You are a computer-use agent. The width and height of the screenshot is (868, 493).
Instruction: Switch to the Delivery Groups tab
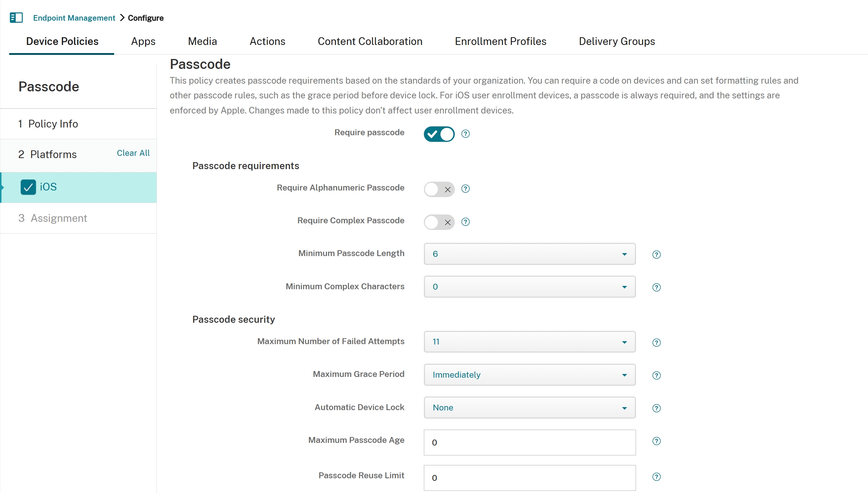coord(616,41)
